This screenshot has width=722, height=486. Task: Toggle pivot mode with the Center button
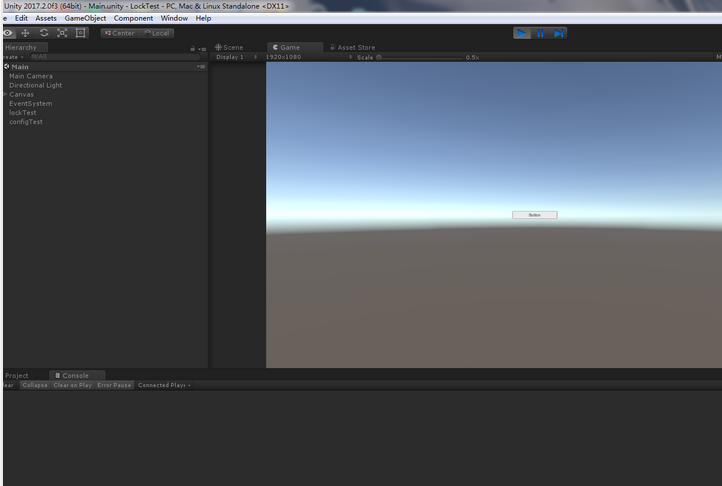[119, 33]
